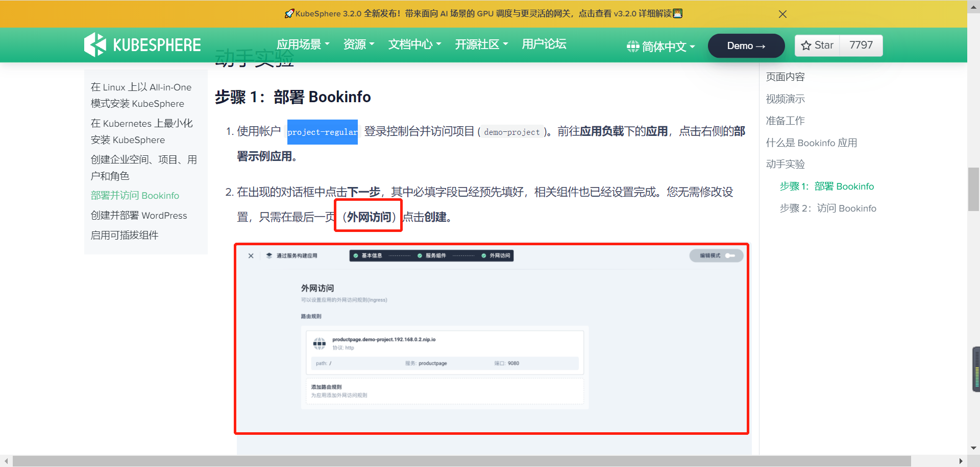Click the scroll-right arrow of horizontal scrollbar

click(x=961, y=461)
